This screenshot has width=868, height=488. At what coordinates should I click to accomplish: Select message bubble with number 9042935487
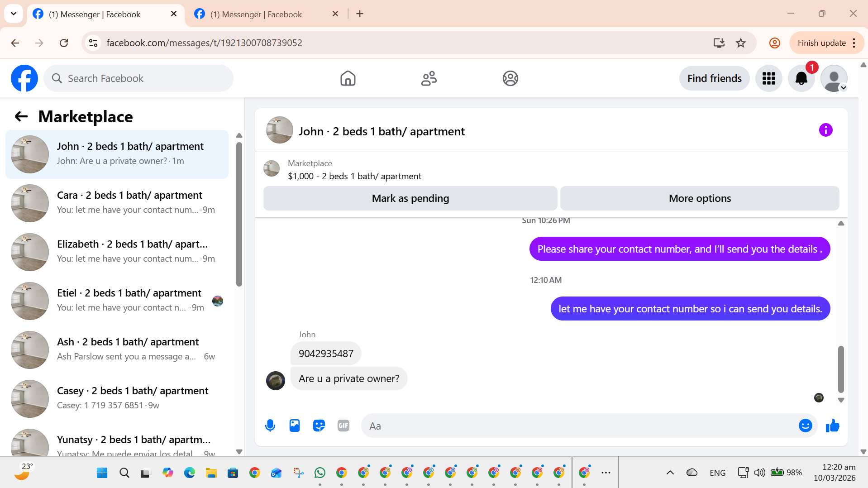point(326,354)
